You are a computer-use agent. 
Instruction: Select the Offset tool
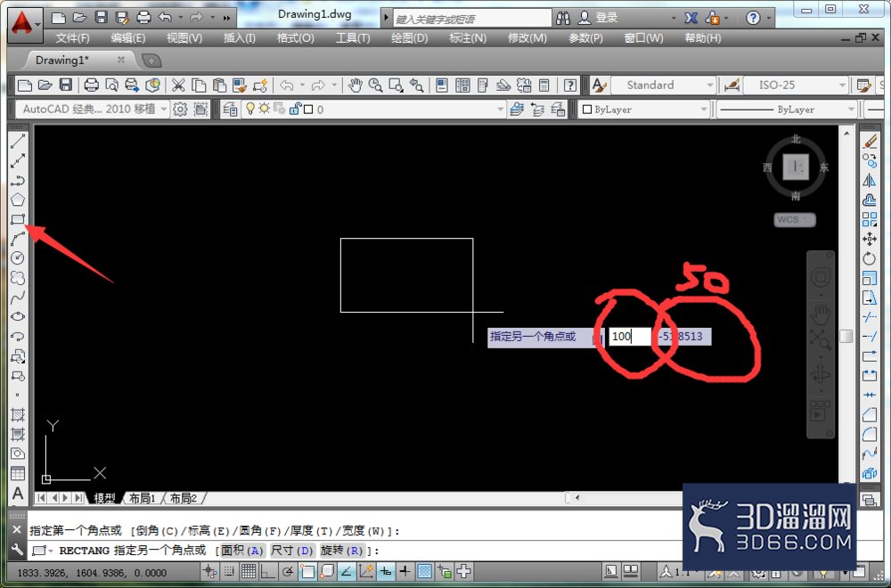[x=870, y=200]
